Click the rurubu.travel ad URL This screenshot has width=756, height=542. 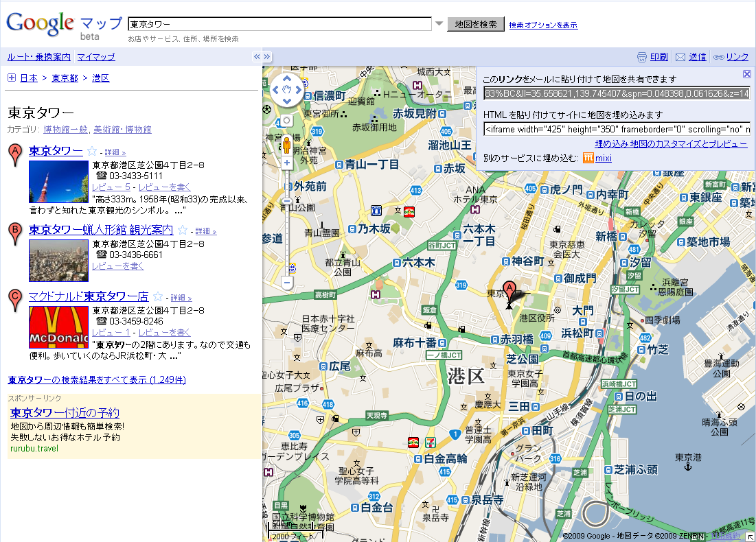coord(34,449)
